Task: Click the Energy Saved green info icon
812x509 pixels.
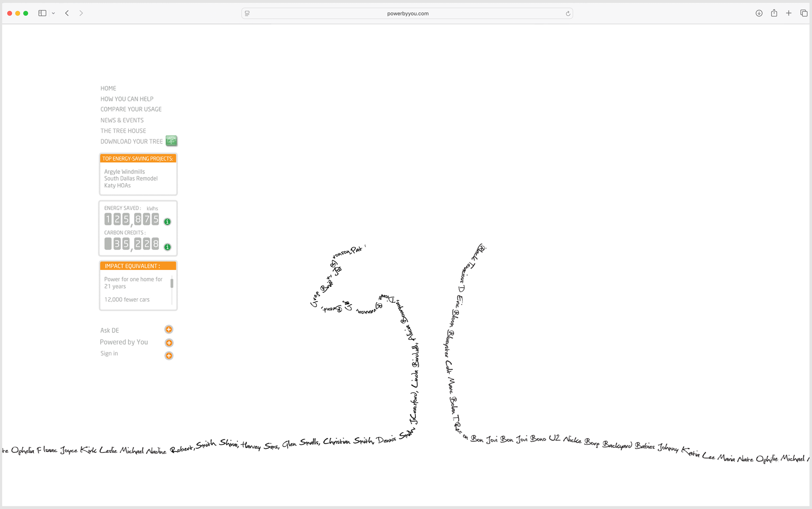Action: coord(167,222)
